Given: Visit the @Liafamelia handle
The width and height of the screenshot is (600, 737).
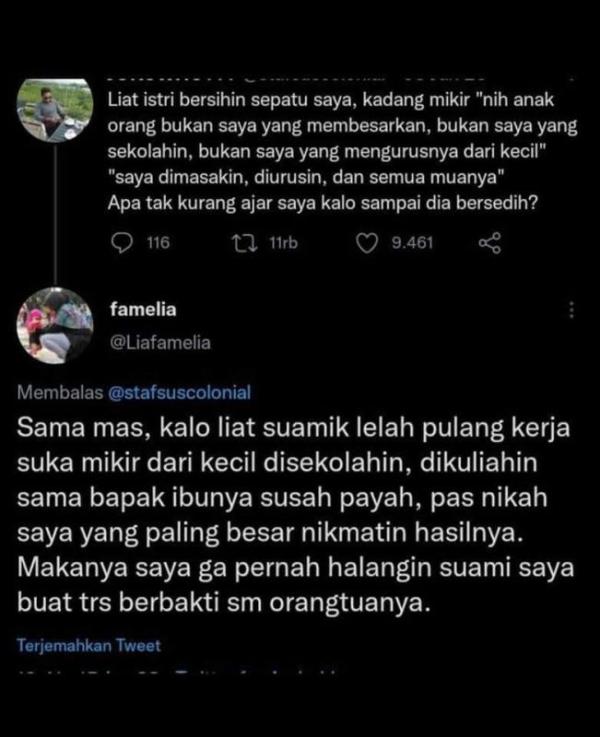Looking at the screenshot, I should (x=160, y=343).
